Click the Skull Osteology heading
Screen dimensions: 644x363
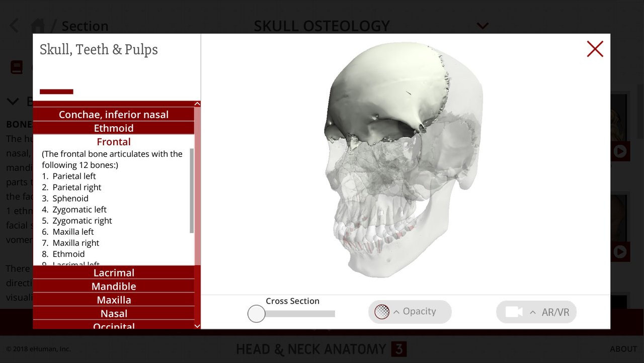click(321, 26)
